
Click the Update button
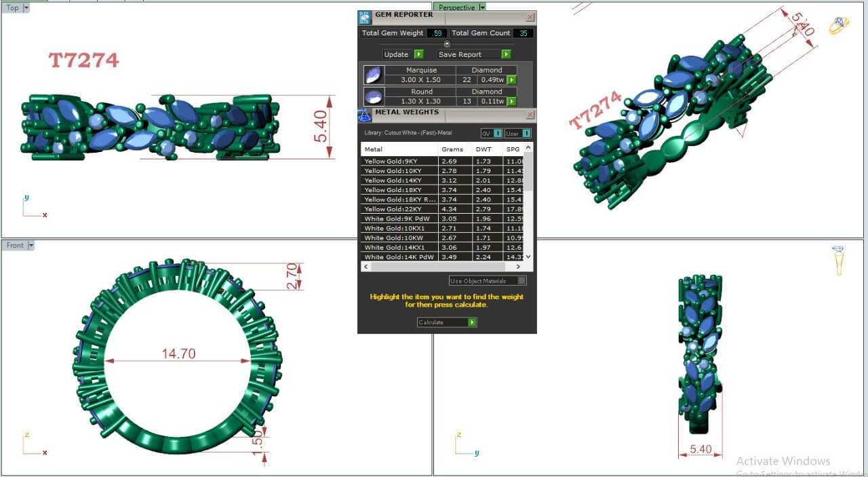point(403,54)
